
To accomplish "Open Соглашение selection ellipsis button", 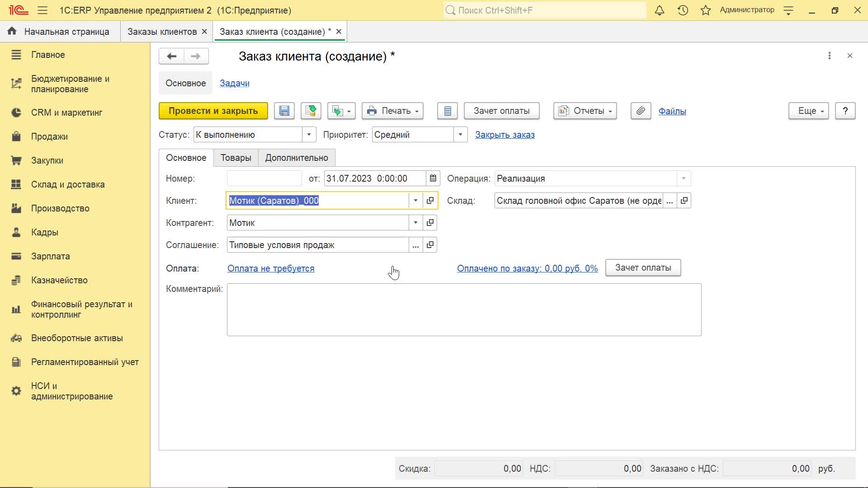I will coord(415,244).
